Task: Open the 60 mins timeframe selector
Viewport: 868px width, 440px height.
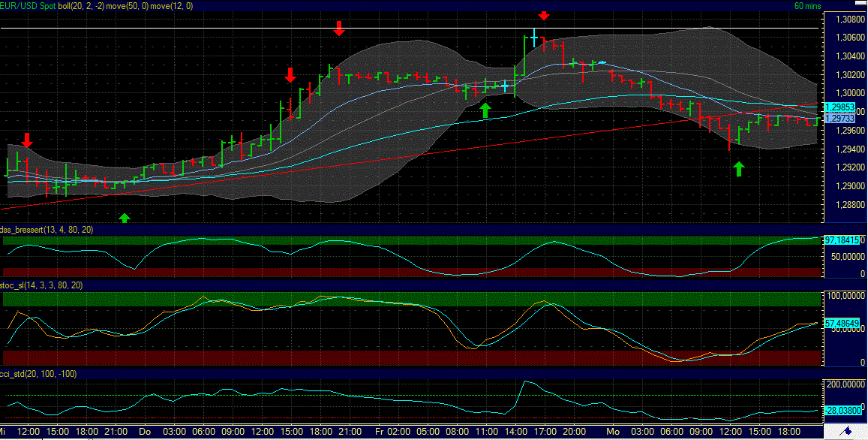Action: [x=808, y=5]
